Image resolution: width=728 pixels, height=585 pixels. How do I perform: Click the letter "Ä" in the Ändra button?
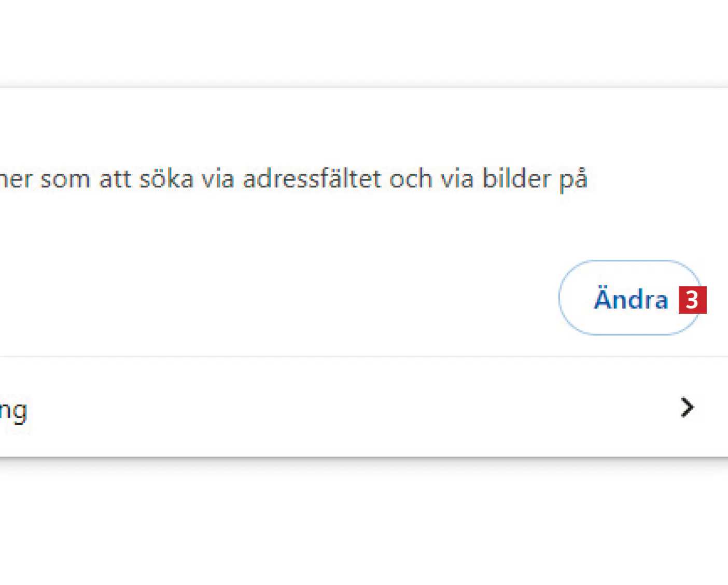(x=604, y=298)
